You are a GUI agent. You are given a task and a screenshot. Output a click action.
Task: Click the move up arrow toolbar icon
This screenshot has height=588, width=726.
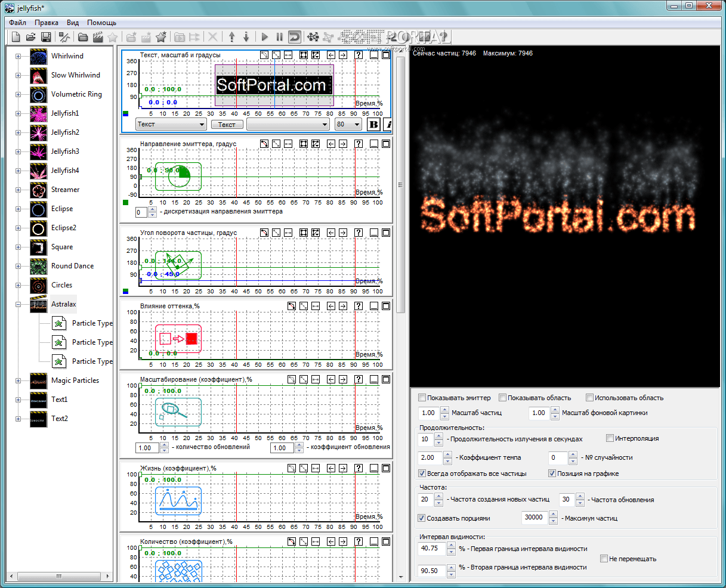click(232, 37)
